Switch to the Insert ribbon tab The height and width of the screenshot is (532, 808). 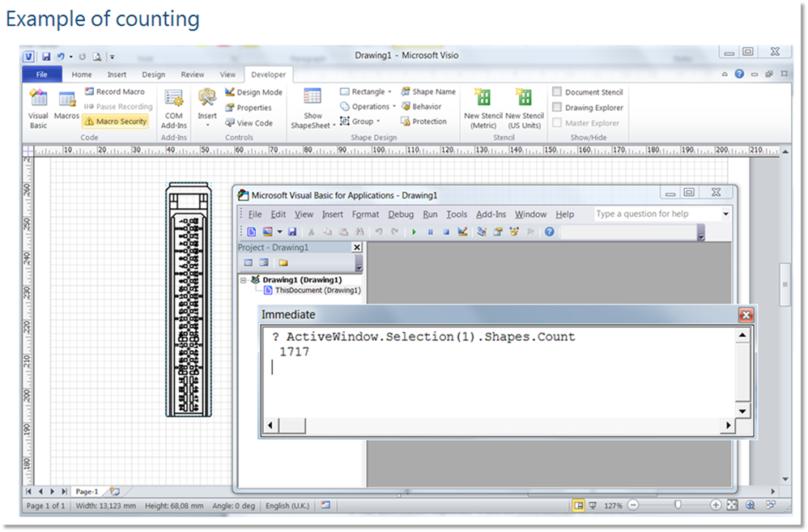click(117, 74)
